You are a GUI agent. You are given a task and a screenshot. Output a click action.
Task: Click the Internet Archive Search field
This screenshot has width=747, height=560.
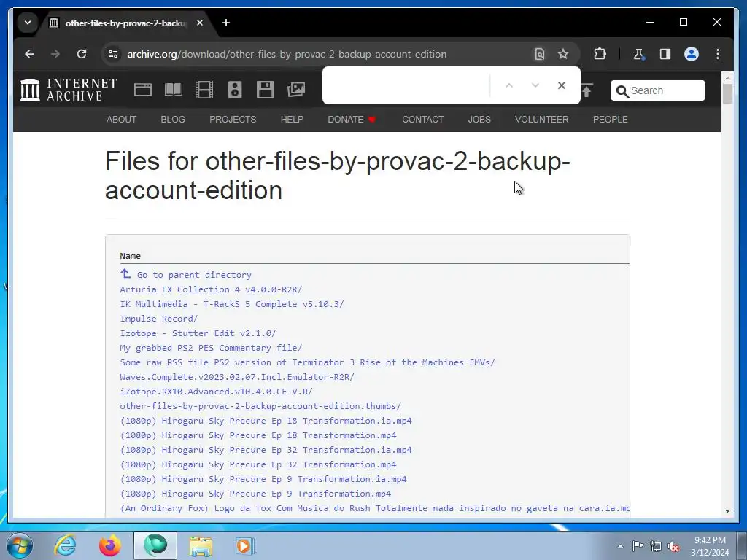[x=657, y=90]
